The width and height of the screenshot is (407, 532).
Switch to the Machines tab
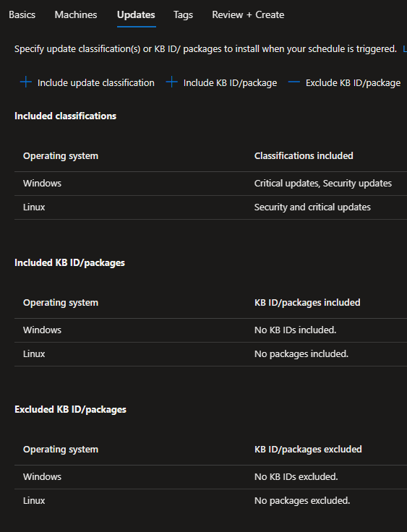click(x=76, y=15)
